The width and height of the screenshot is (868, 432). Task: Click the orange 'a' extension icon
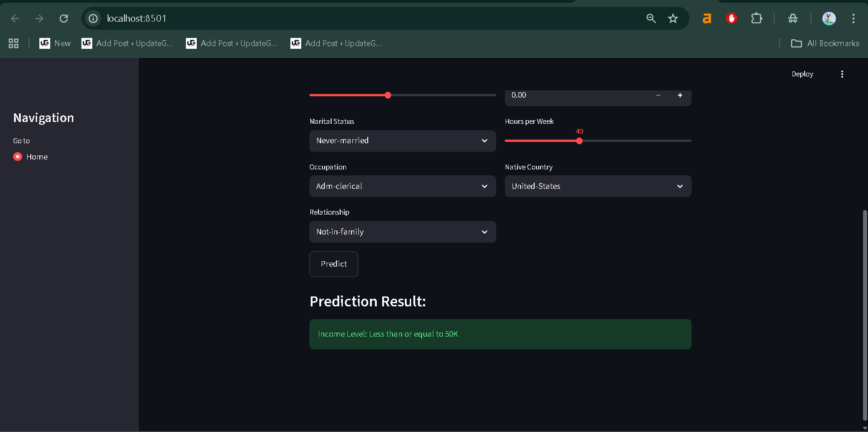pos(707,19)
